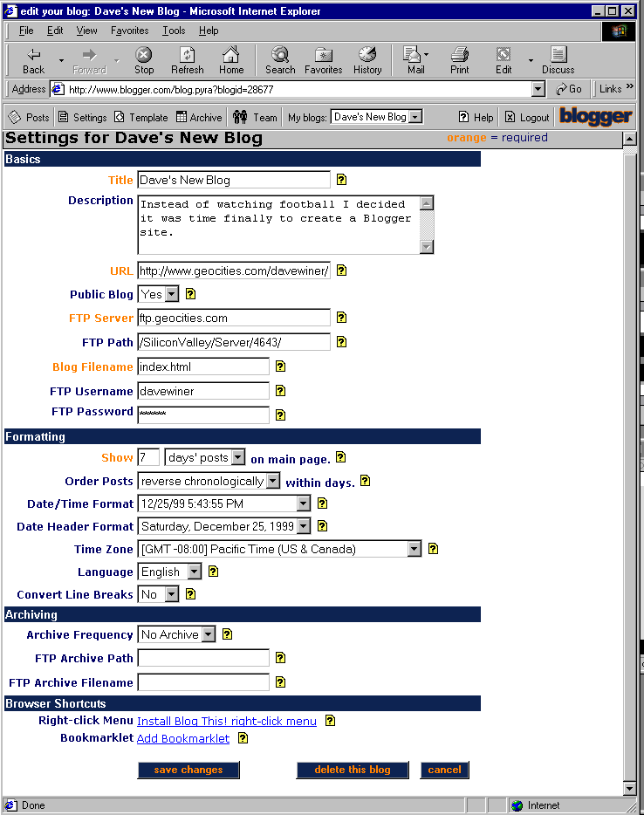Open the Public Blog dropdown
Screen dimensions: 644x815
tap(171, 295)
